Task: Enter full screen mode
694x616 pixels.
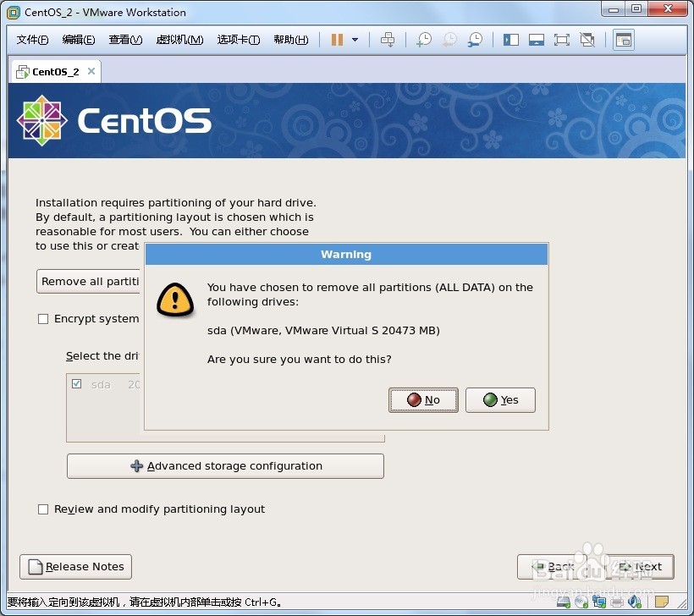Action: [x=562, y=40]
